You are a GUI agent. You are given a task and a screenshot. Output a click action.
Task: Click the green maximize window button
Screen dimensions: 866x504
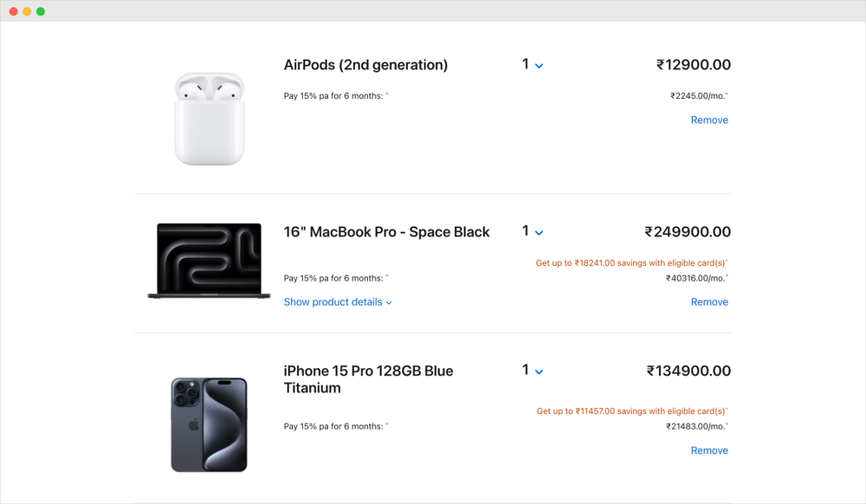coord(41,11)
